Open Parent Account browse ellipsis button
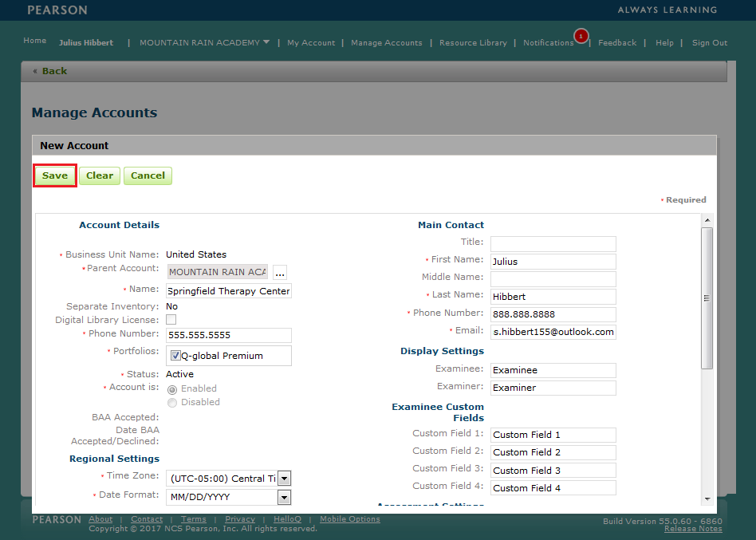Image resolution: width=756 pixels, height=540 pixels. coord(280,273)
